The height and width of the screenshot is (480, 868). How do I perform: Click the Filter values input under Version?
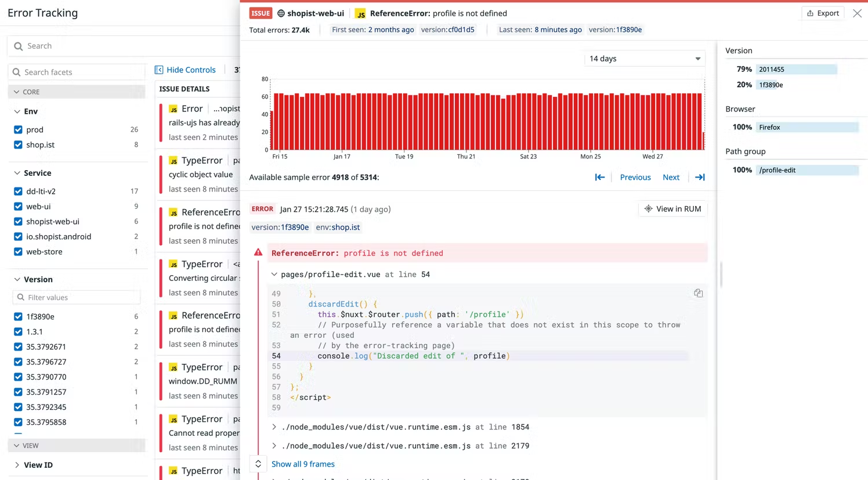pos(76,297)
